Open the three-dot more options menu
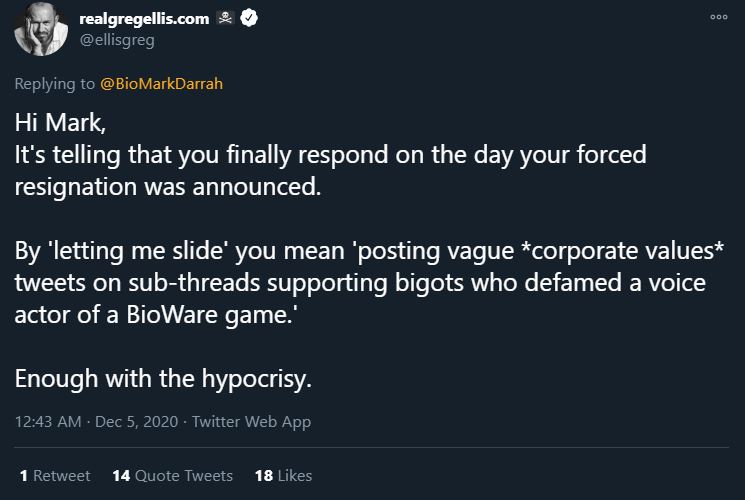The width and height of the screenshot is (745, 500). click(718, 18)
